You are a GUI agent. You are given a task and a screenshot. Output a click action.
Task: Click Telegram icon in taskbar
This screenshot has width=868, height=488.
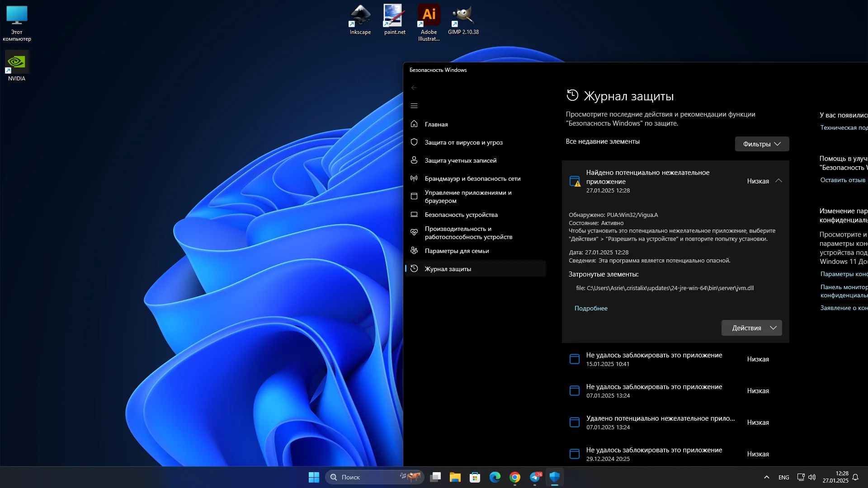(x=535, y=477)
